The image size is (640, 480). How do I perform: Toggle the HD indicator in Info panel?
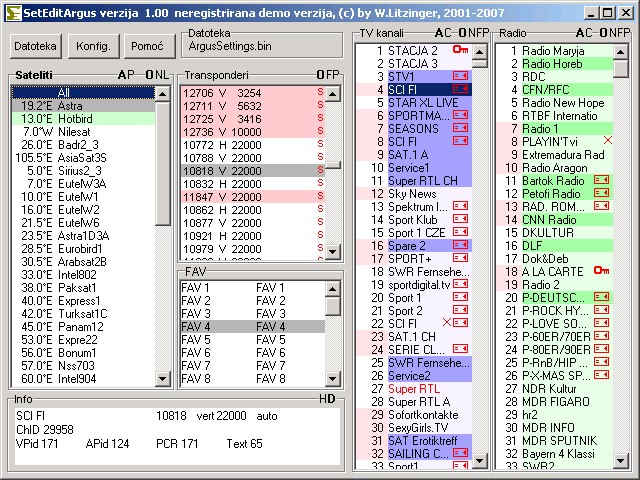point(327,399)
